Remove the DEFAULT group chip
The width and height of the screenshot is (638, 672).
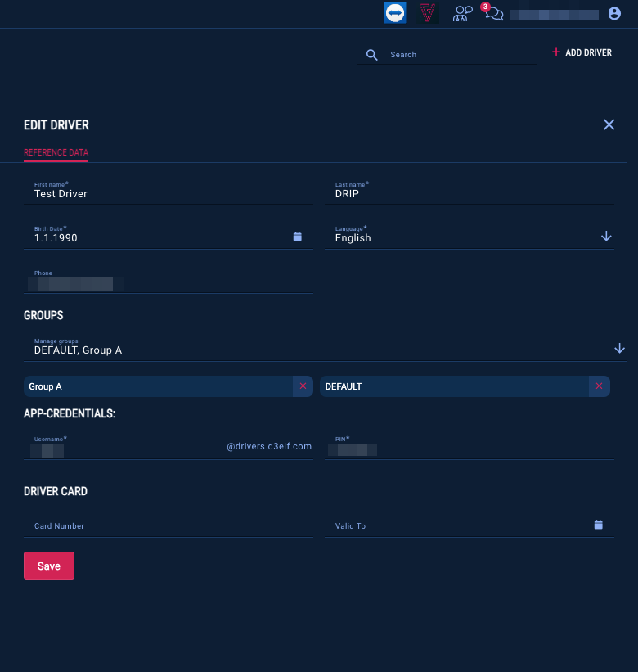599,386
